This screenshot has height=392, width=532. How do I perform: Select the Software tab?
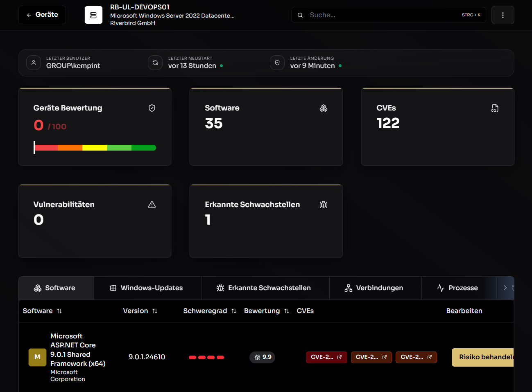[57, 288]
